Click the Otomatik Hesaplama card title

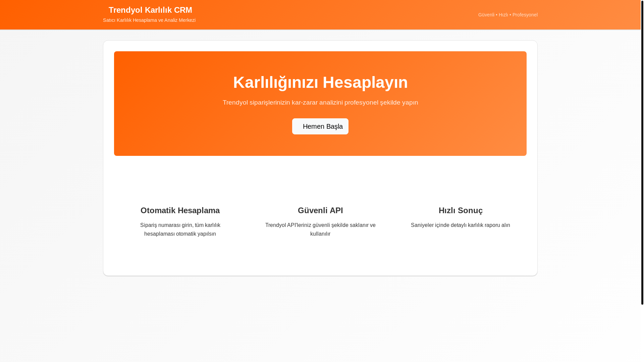tap(180, 210)
